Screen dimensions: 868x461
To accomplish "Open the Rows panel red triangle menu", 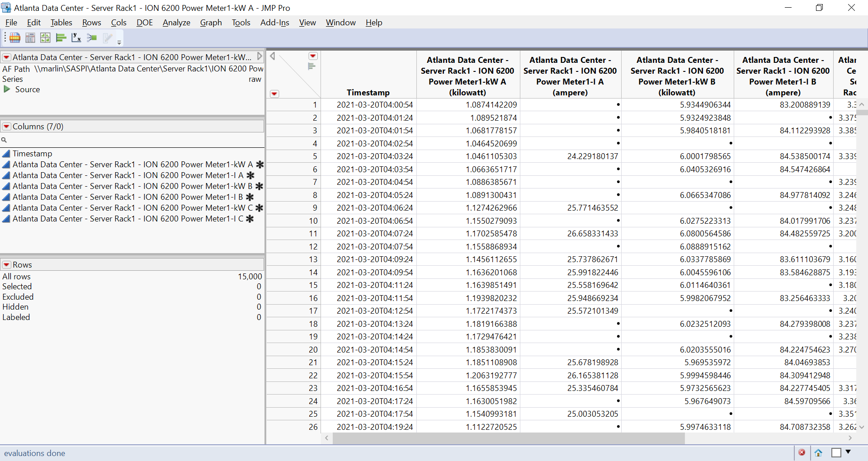I will coord(7,265).
